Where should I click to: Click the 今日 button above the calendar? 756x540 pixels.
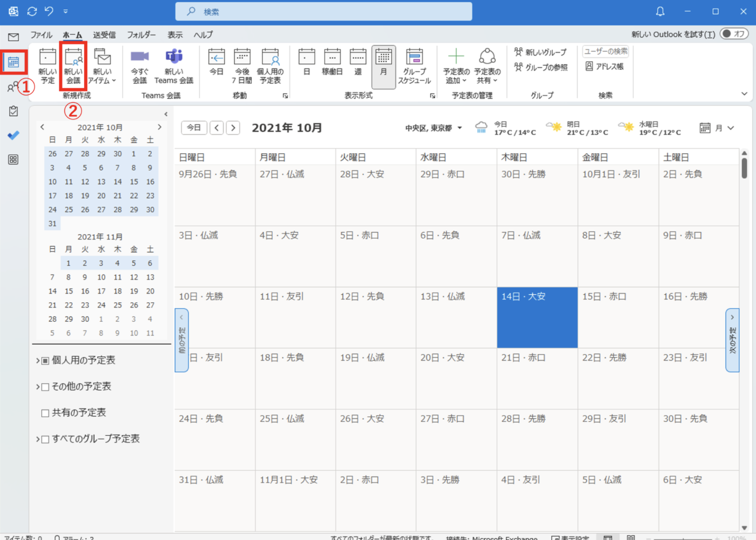pyautogui.click(x=194, y=128)
